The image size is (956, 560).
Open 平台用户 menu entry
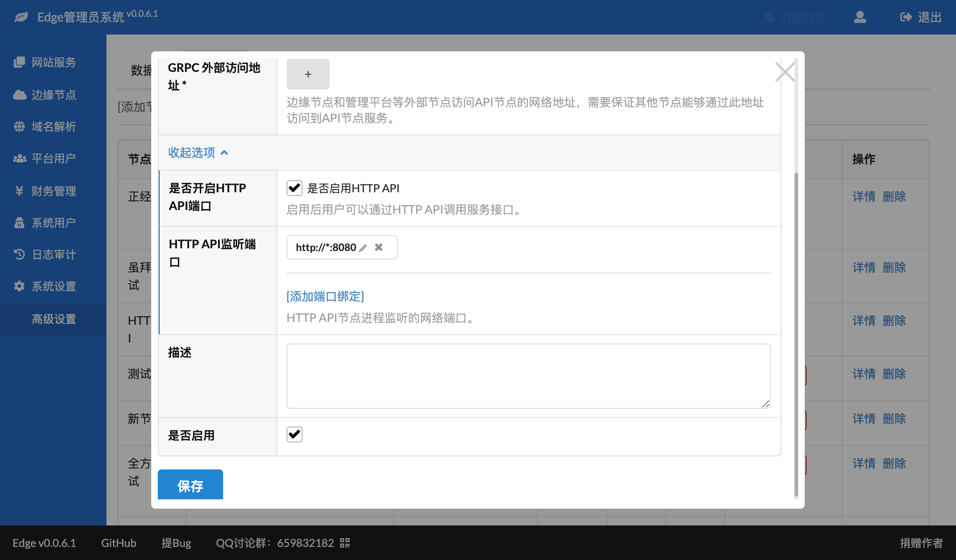[53, 158]
